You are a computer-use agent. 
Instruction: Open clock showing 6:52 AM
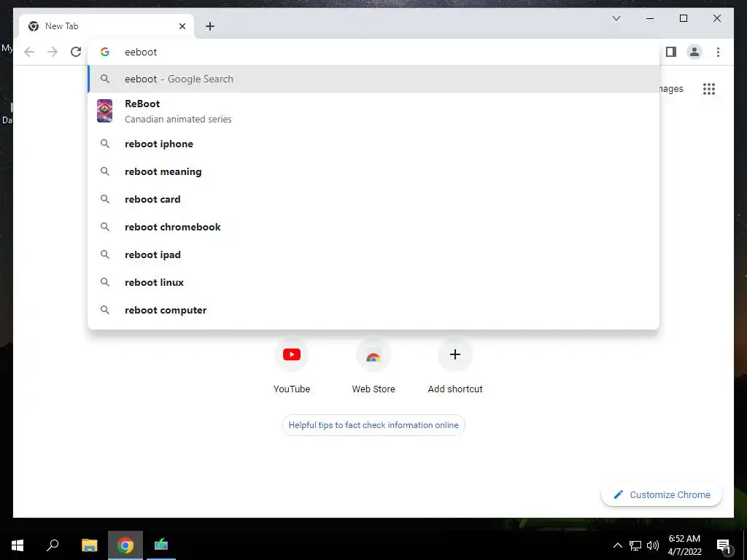coord(684,545)
